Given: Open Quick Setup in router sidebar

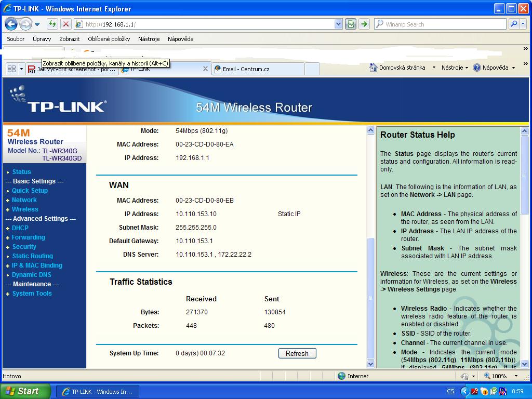Looking at the screenshot, I should (x=30, y=190).
